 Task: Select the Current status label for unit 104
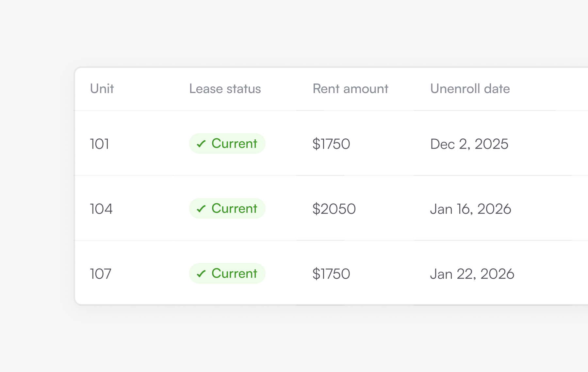[234, 209]
